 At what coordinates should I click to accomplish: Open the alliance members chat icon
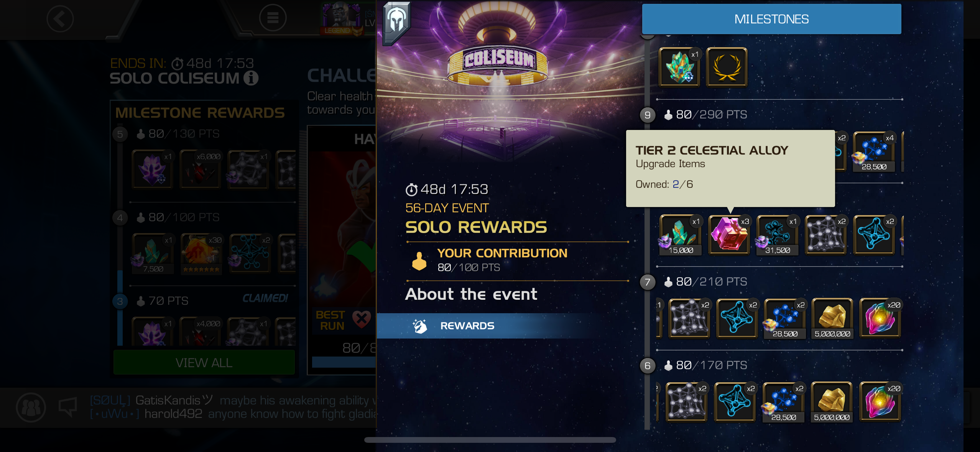click(31, 407)
